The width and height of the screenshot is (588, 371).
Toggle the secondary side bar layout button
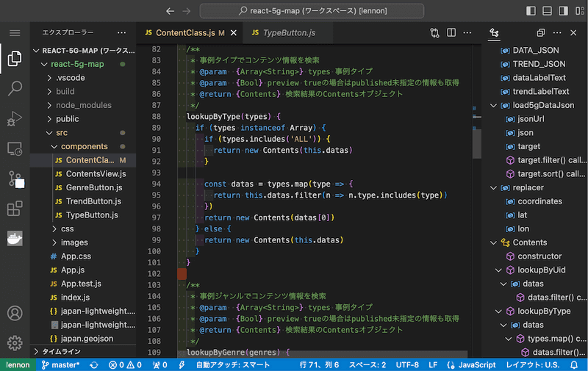(562, 11)
